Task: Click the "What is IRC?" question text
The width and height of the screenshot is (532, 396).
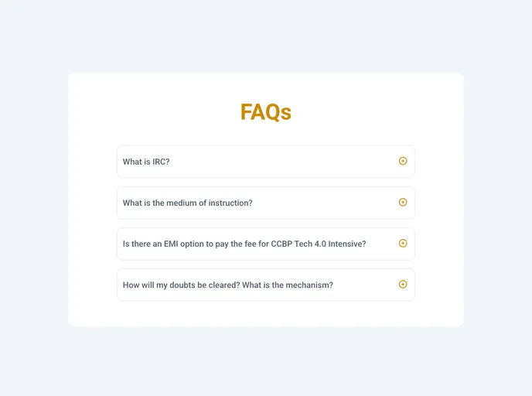Action: pyautogui.click(x=146, y=162)
